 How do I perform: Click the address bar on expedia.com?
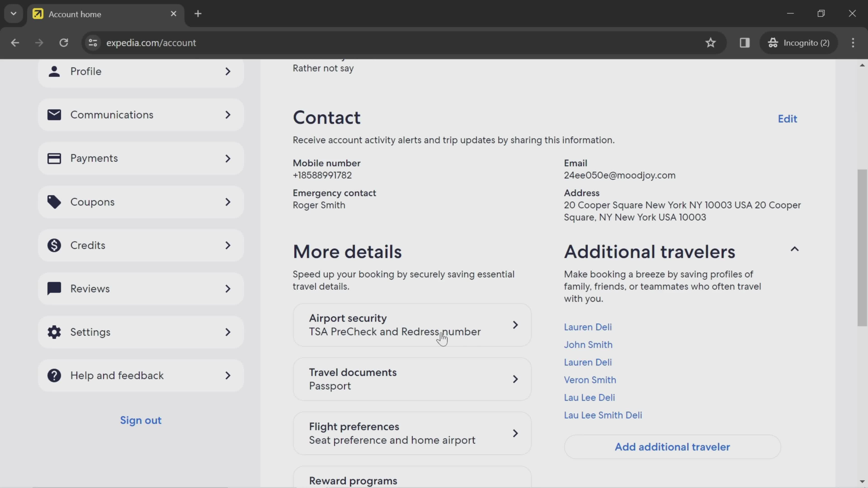(x=151, y=42)
